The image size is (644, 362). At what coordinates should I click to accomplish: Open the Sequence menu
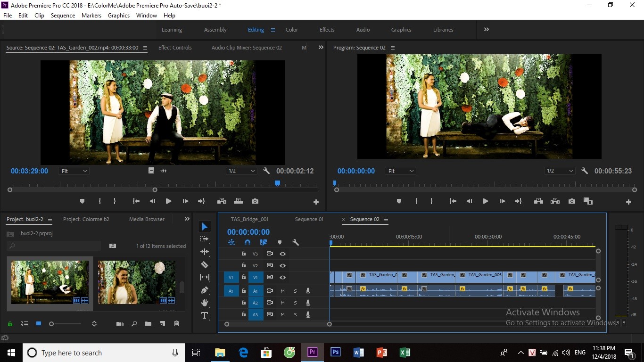[63, 16]
